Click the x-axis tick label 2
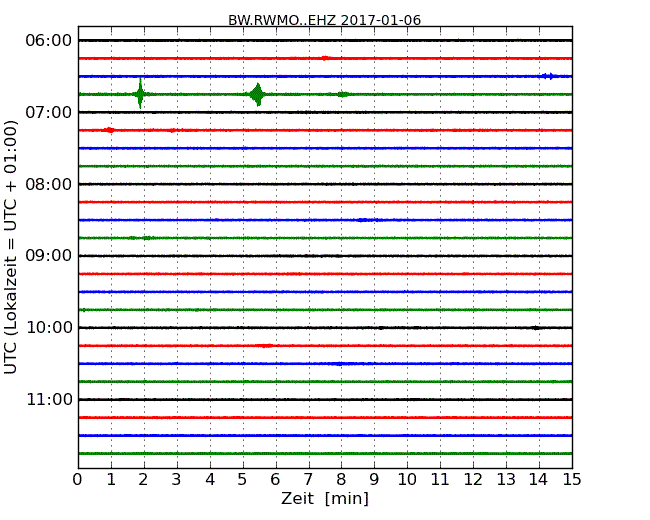The height and width of the screenshot is (520, 650). pos(143,479)
